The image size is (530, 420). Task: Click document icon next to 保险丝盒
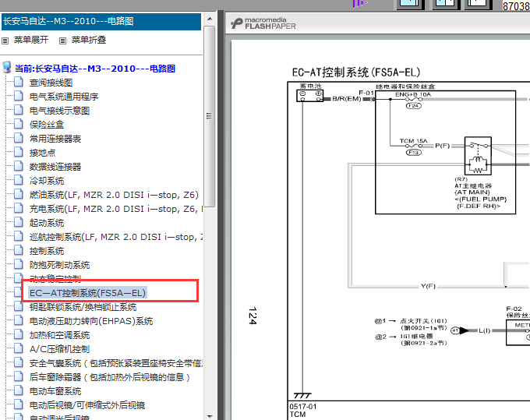[19, 124]
